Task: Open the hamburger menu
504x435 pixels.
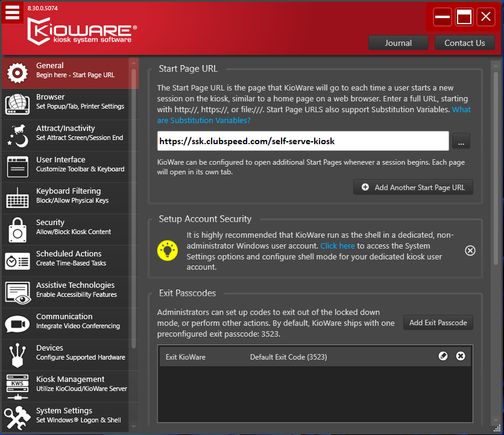Action: point(12,12)
